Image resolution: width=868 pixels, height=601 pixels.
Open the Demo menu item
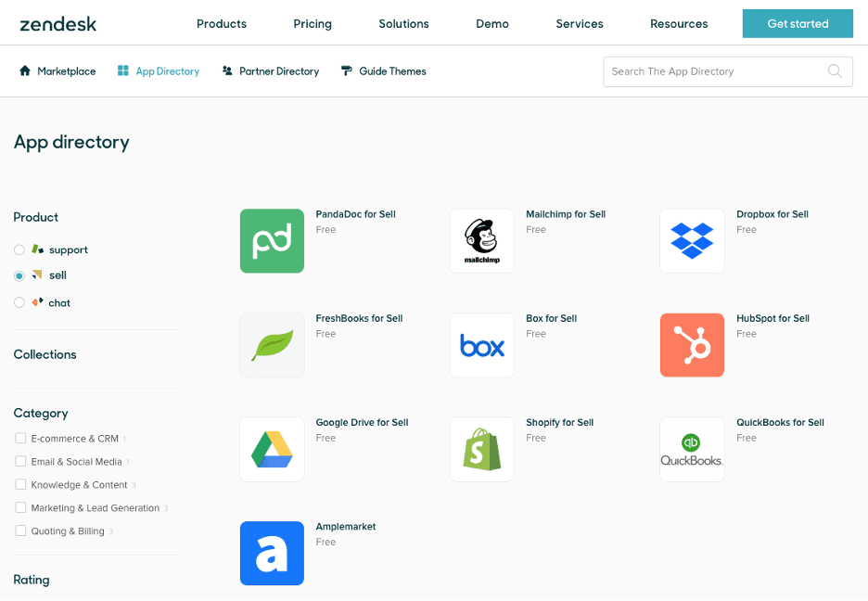(x=492, y=24)
